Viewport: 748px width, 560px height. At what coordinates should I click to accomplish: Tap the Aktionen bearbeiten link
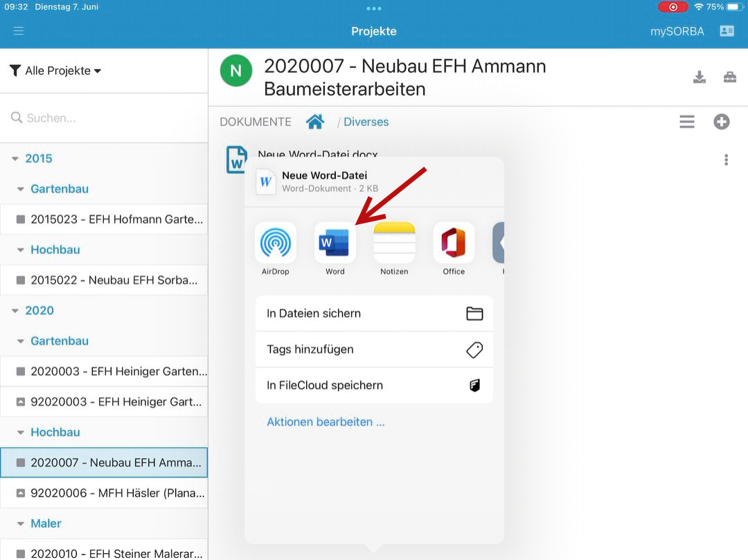point(326,422)
